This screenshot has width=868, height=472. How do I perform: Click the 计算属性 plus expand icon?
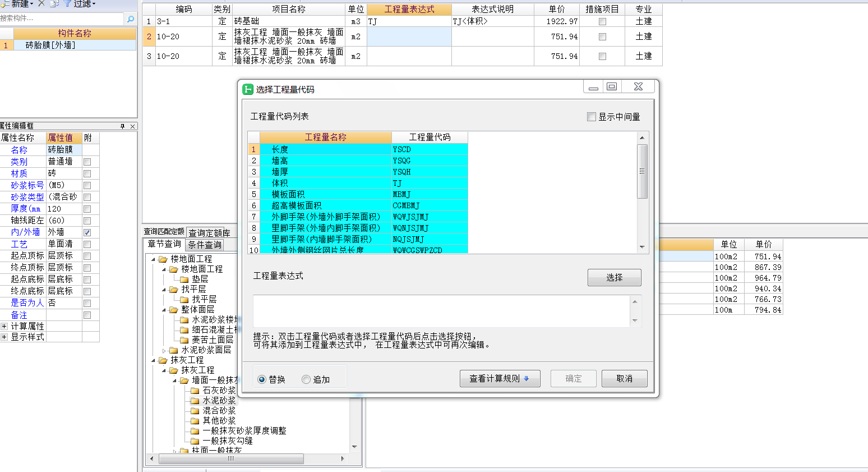[x=4, y=326]
